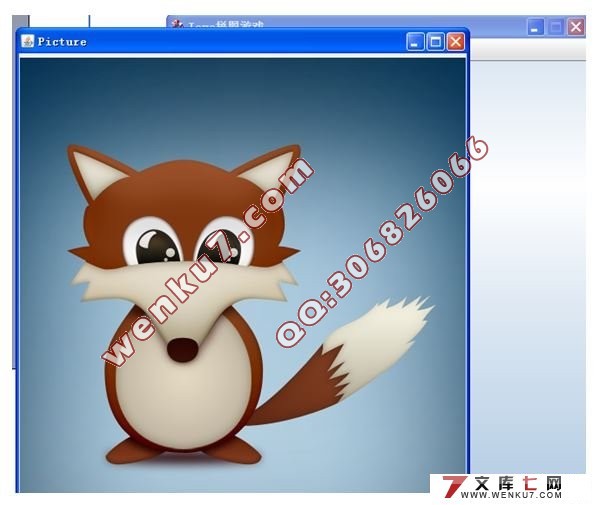The width and height of the screenshot is (596, 505).
Task: Click the 文库七网 site name text
Action: pyautogui.click(x=518, y=483)
